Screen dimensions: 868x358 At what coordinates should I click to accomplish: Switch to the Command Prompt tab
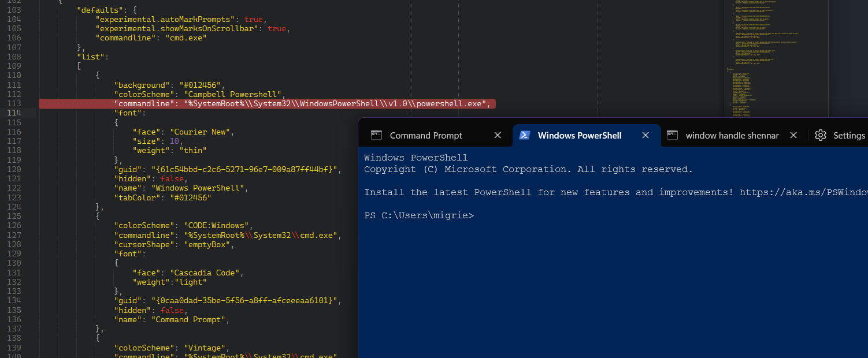(426, 135)
